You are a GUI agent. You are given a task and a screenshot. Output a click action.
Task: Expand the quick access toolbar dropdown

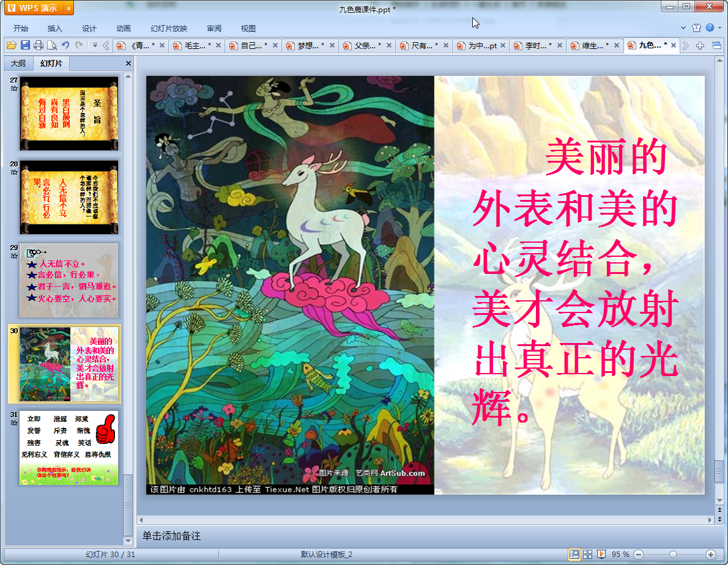[x=95, y=45]
